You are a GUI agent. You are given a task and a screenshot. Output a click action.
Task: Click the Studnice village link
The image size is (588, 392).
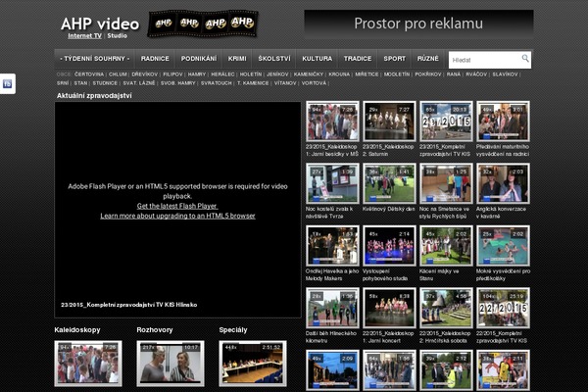coord(105,83)
